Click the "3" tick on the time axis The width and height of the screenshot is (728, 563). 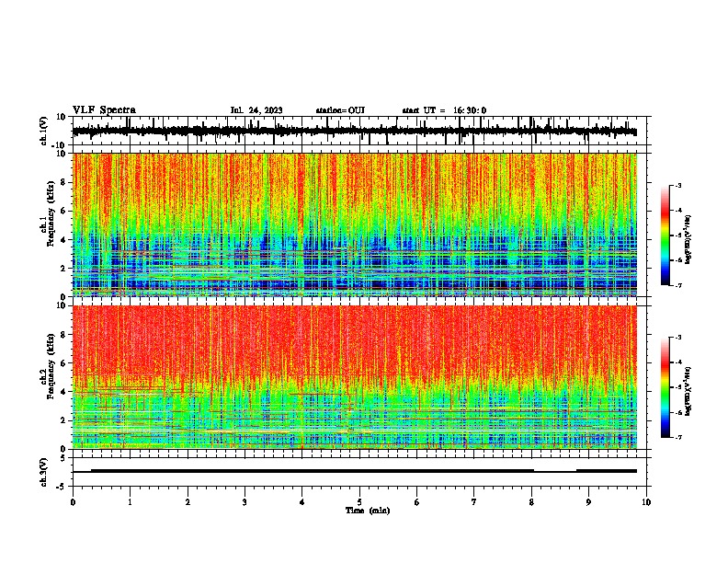pos(245,502)
